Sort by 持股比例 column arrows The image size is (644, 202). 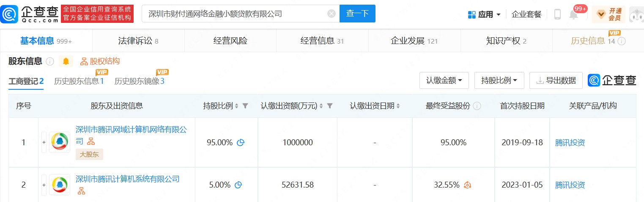[x=236, y=106]
